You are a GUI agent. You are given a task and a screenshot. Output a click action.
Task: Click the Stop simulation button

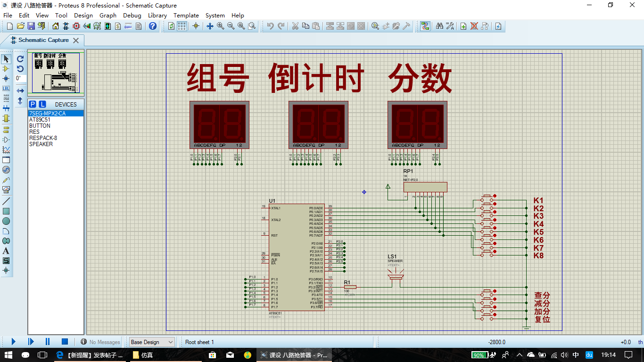(65, 342)
